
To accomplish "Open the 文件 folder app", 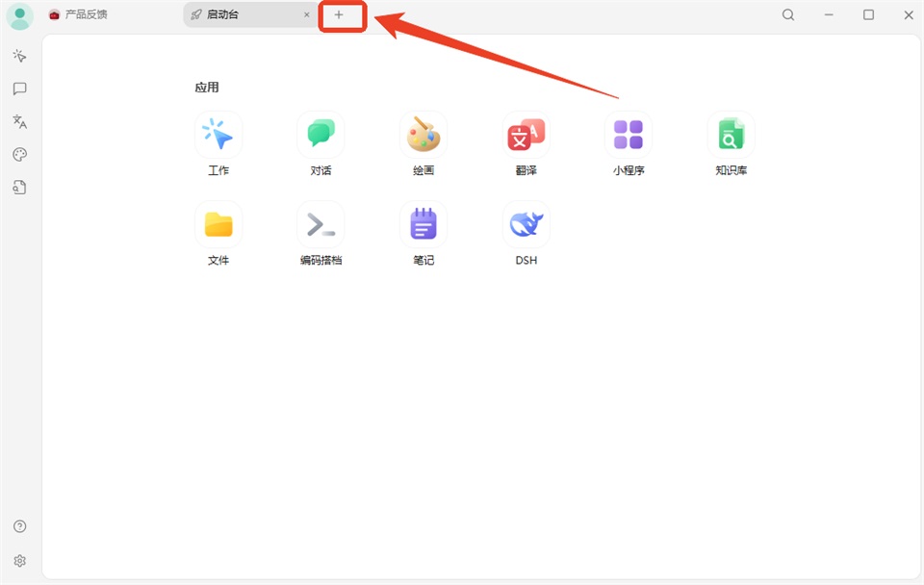I will (218, 224).
